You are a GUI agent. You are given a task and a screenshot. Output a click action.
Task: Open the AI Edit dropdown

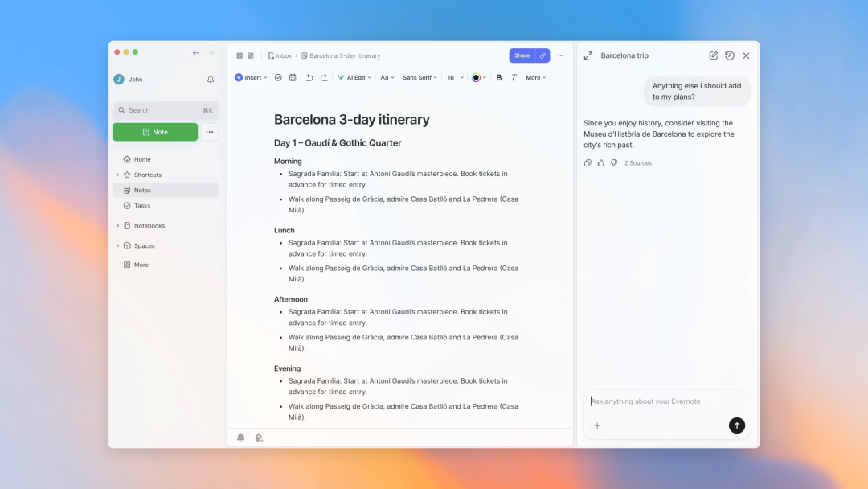tap(354, 78)
